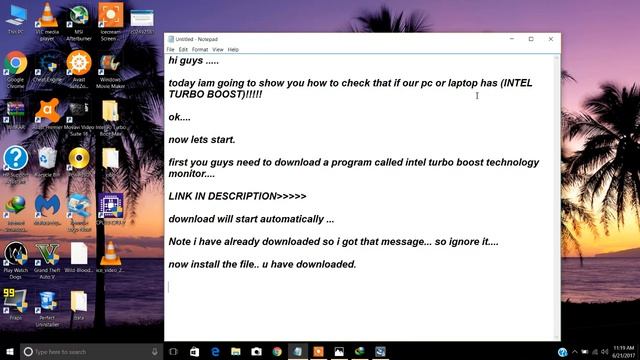Open Task View on taskbar

(173, 351)
